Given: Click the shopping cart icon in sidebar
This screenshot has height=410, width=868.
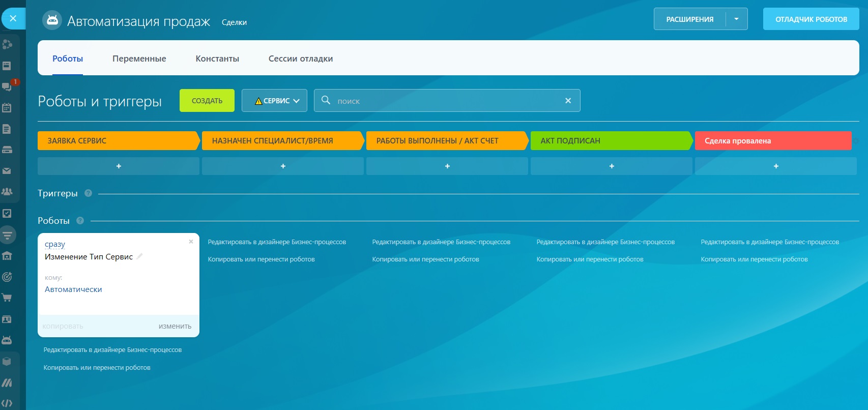Looking at the screenshot, I should point(7,298).
